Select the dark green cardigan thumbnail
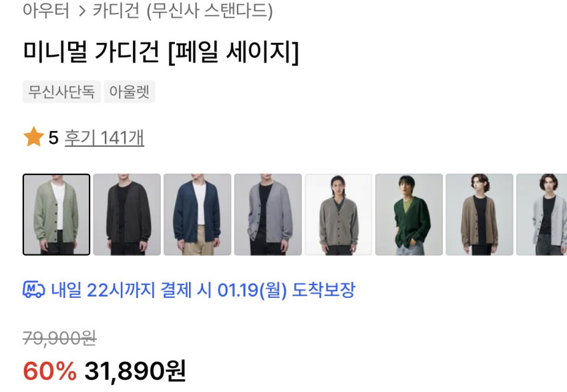This screenshot has width=567, height=392. [x=409, y=214]
